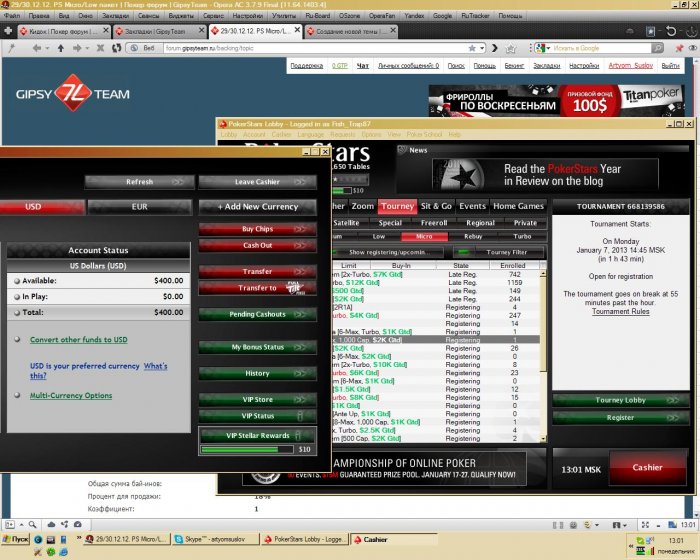Viewport: 700px width, 560px height.
Task: Click the wand icon in navigation bar
Action: click(x=12, y=48)
